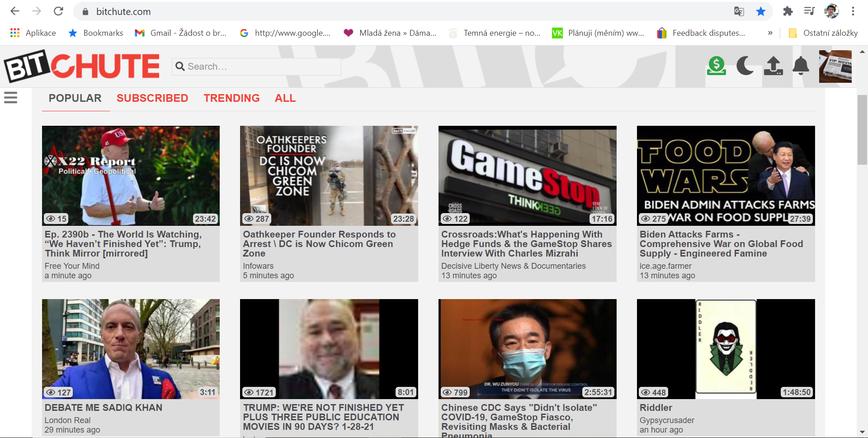The height and width of the screenshot is (438, 868).
Task: Open the Chrome extensions puzzle icon
Action: [x=788, y=11]
